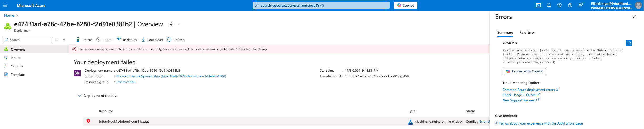Open the Azure portal hamburger menu
Viewport: 644px width, 129px height.
point(5,5)
